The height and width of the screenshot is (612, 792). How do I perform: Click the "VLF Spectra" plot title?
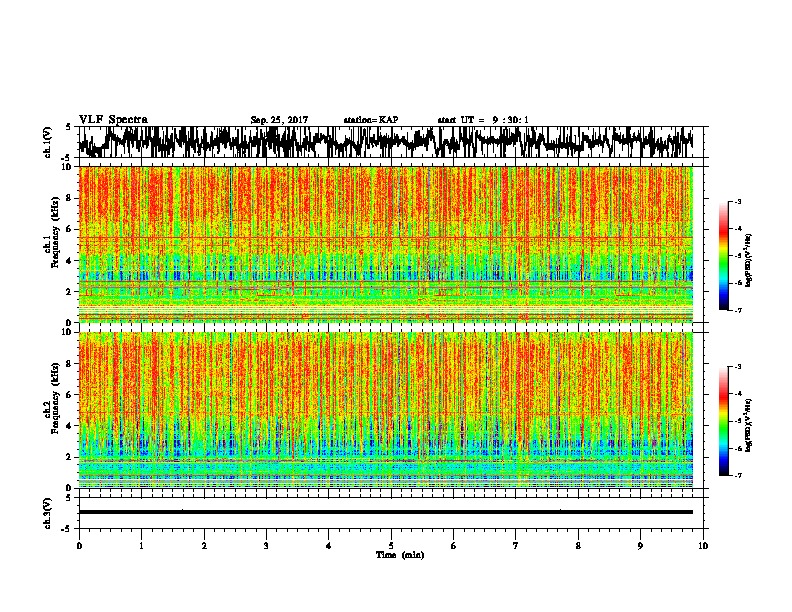113,120
